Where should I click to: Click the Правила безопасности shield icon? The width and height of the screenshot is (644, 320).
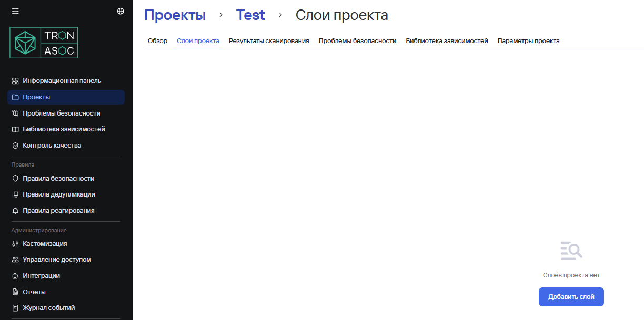coord(15,178)
